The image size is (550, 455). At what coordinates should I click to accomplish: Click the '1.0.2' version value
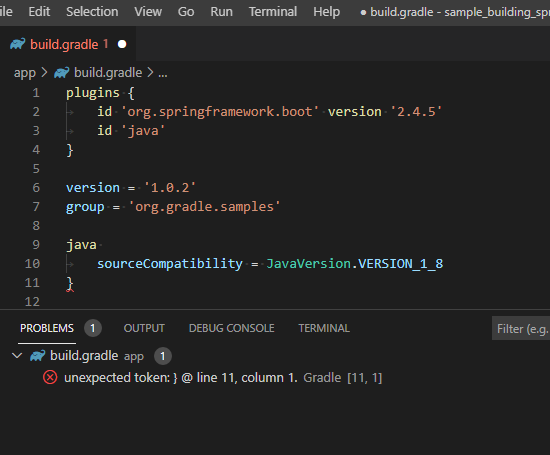170,188
